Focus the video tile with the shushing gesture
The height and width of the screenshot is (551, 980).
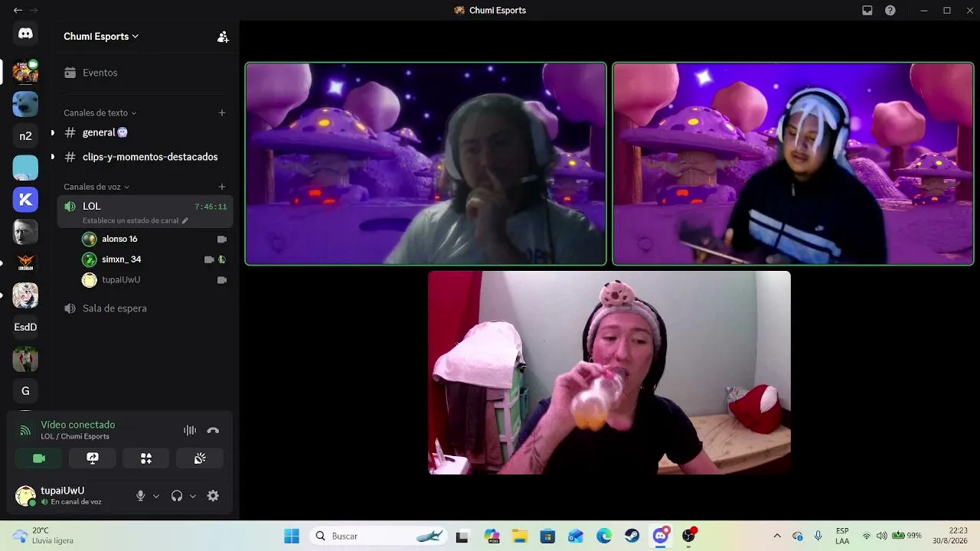point(426,164)
